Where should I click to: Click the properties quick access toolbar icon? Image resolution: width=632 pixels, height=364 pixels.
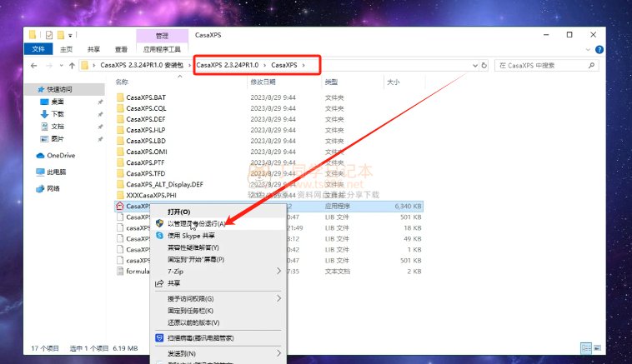49,36
